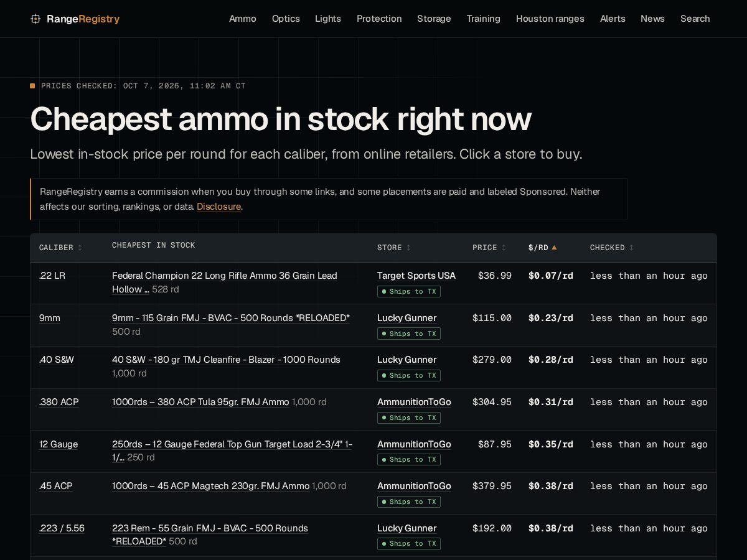Visit the Target Sports USA store link
747x560 pixels.
[x=416, y=276]
